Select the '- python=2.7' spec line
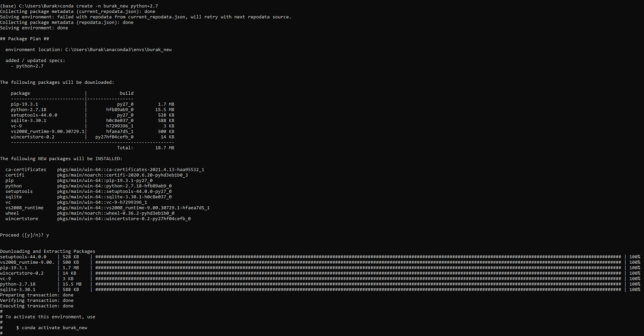Viewport: 644px width, 336px height. (27, 66)
